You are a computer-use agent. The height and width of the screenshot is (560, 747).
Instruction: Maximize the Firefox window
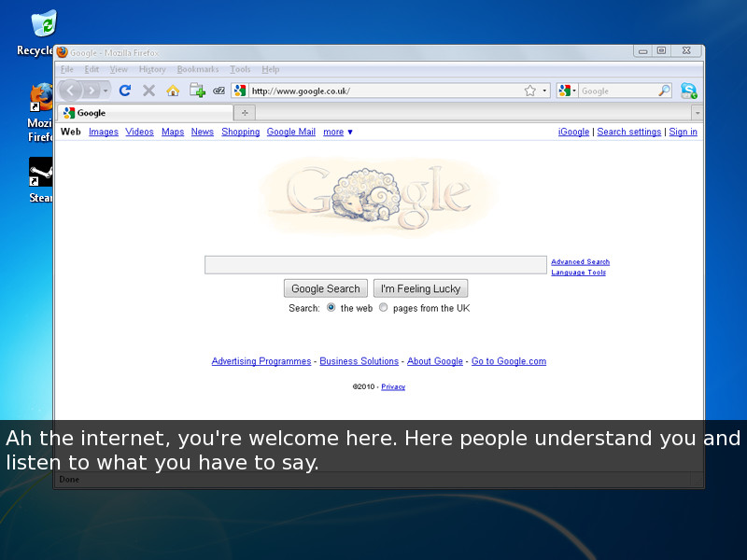(661, 50)
